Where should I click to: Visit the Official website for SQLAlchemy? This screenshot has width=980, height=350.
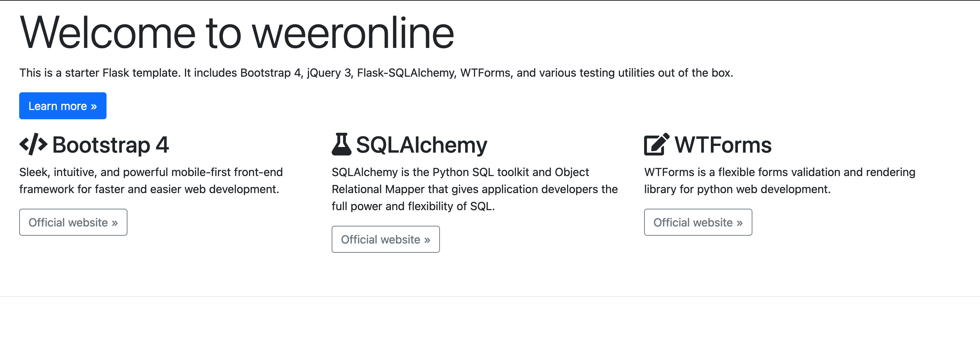click(385, 239)
